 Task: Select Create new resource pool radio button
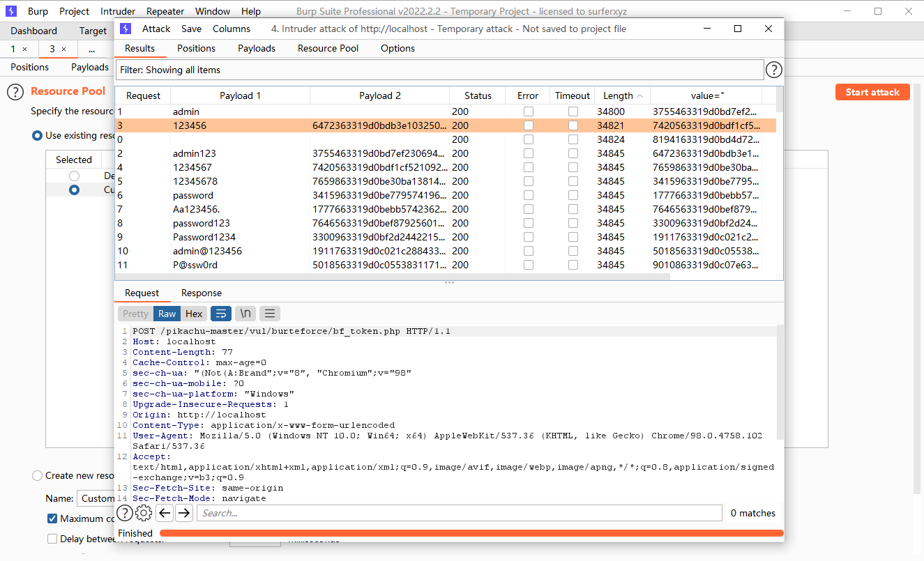tap(38, 475)
